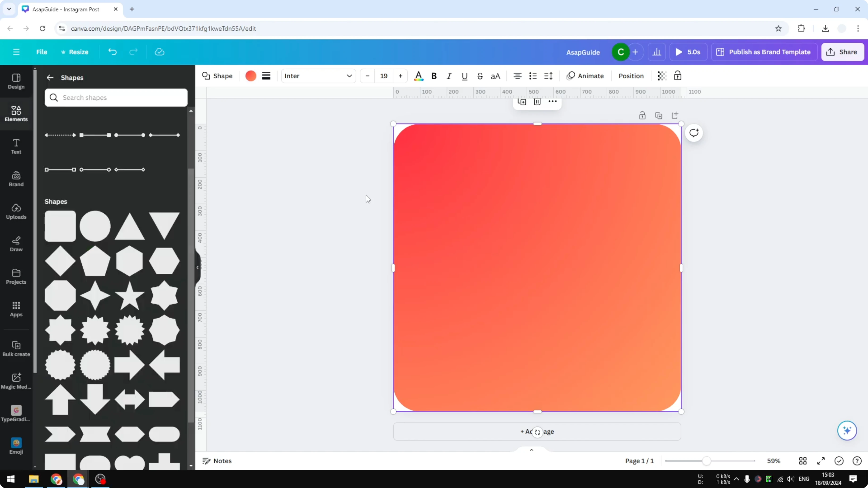Select the Elements sidebar tab
Image resolution: width=868 pixels, height=488 pixels.
pyautogui.click(x=16, y=113)
